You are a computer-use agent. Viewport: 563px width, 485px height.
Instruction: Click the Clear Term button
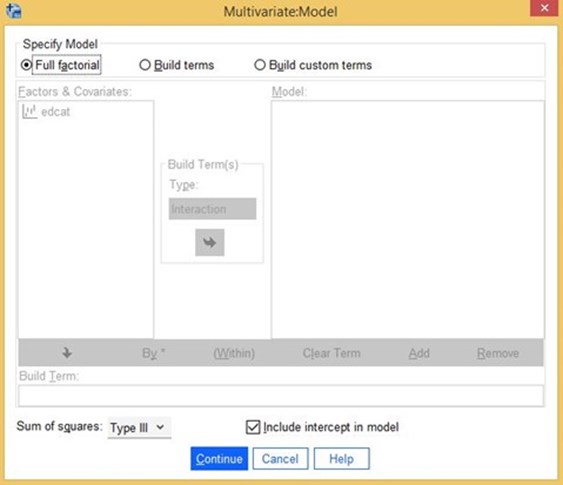pos(331,353)
